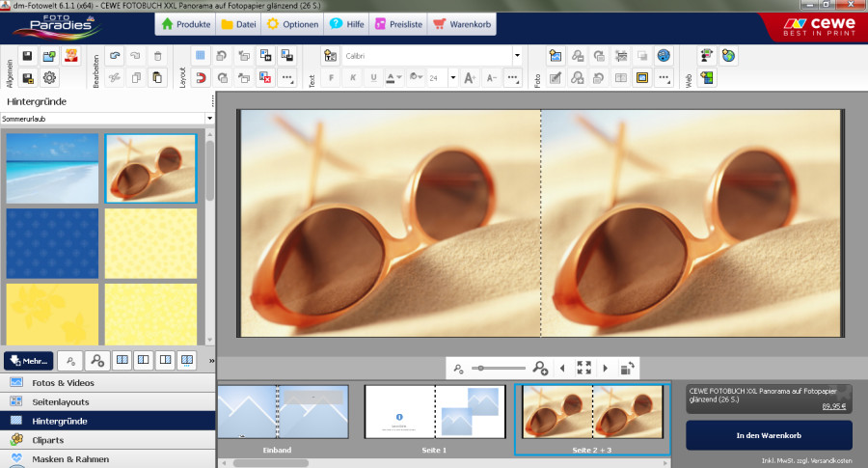This screenshot has width=868, height=468.
Task: Open settings via the gear icon
Action: click(49, 77)
